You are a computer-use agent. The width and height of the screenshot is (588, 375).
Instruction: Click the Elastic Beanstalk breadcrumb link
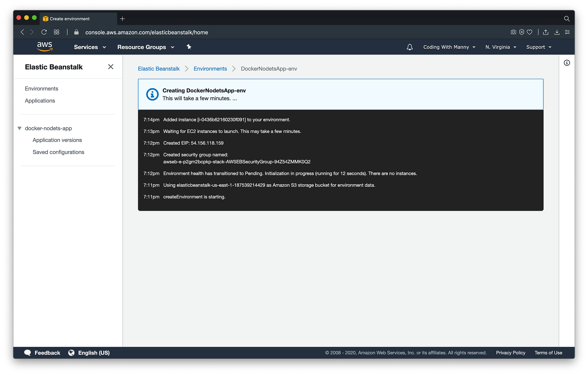point(158,68)
